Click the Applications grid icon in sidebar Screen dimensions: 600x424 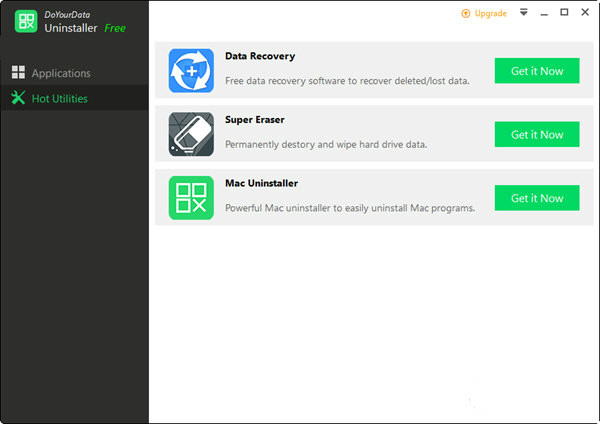pos(18,72)
